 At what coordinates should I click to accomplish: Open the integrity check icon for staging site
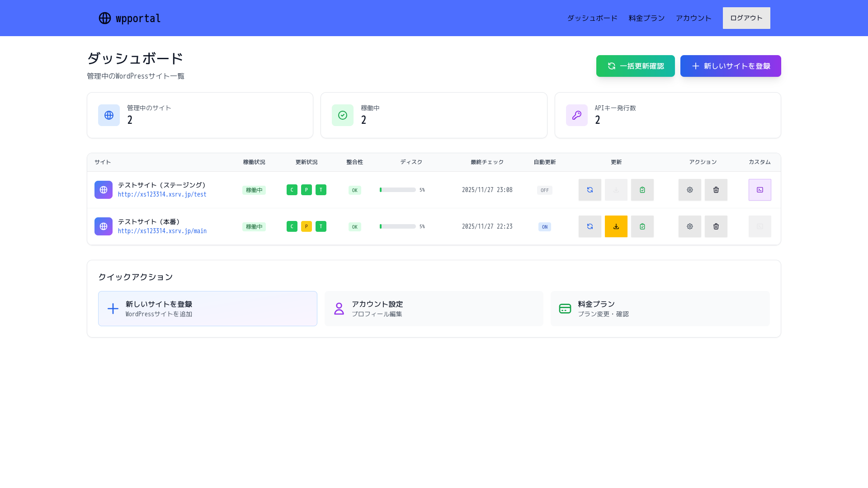[642, 190]
